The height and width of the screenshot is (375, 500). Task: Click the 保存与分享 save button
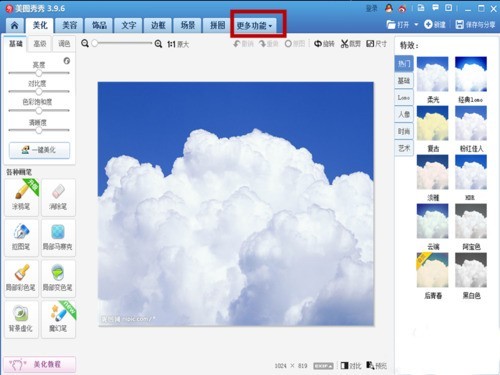click(x=475, y=25)
